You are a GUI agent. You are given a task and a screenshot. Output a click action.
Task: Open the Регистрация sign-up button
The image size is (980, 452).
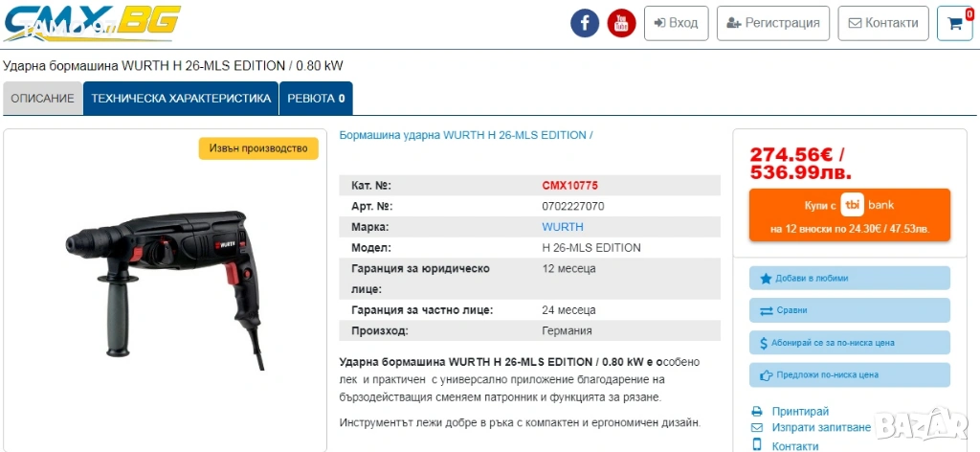(773, 23)
